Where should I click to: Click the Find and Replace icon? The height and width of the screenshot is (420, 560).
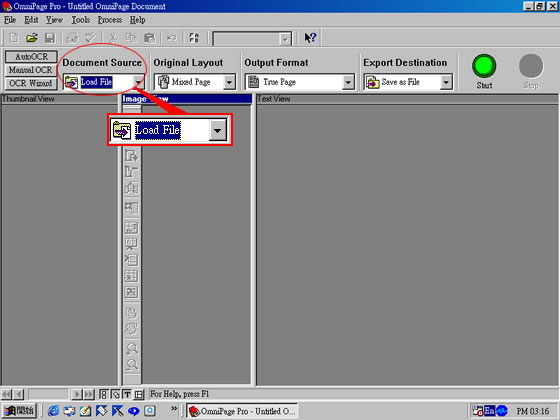194,38
